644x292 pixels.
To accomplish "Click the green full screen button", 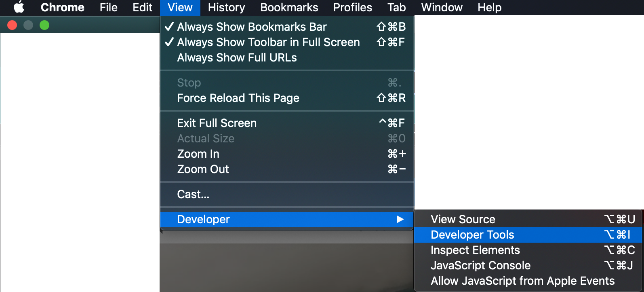I will tap(44, 25).
